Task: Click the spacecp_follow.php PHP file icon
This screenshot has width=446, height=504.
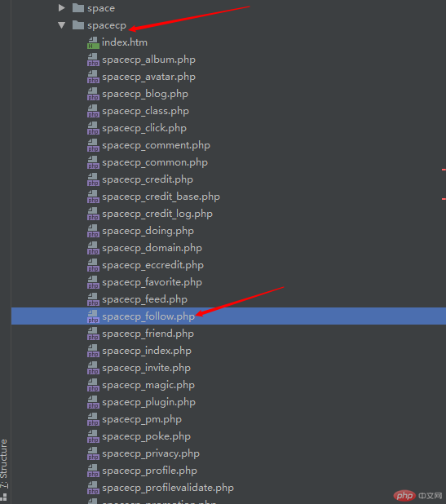Action: point(93,316)
